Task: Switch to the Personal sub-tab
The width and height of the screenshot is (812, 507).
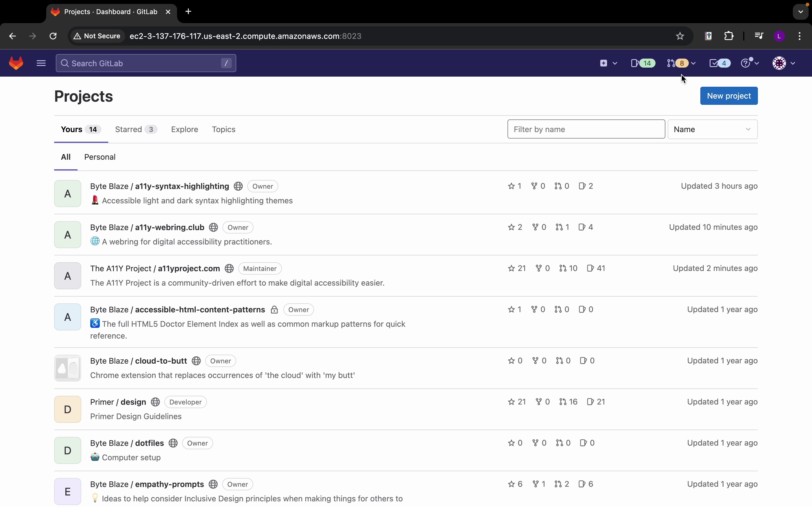Action: click(x=100, y=157)
